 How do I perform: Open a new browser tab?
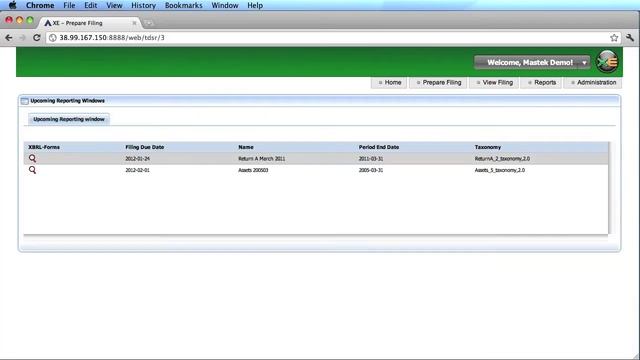point(148,23)
